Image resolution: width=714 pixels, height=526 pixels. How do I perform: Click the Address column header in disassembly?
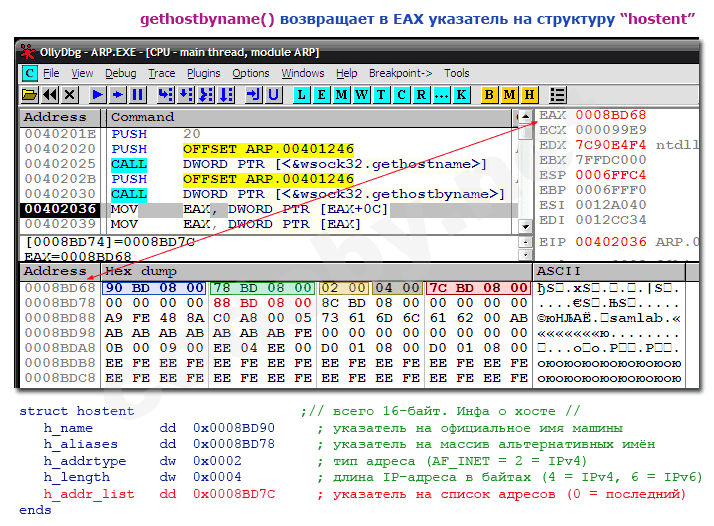(55, 117)
